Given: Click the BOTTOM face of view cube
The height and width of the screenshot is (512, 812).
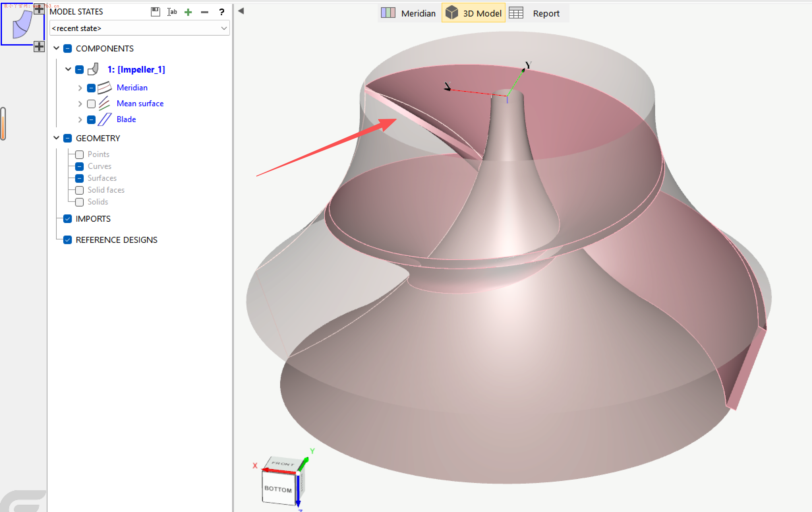Looking at the screenshot, I should pyautogui.click(x=278, y=489).
